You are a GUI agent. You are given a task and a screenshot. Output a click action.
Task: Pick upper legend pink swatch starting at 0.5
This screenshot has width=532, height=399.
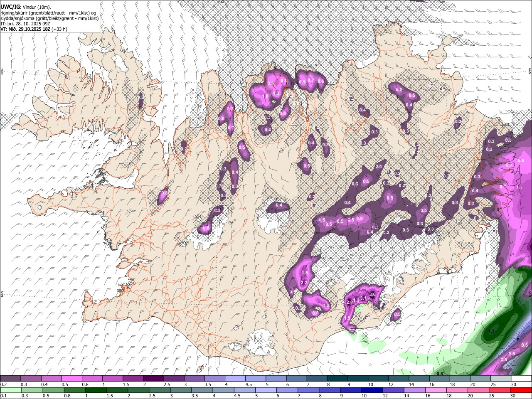click(71, 378)
